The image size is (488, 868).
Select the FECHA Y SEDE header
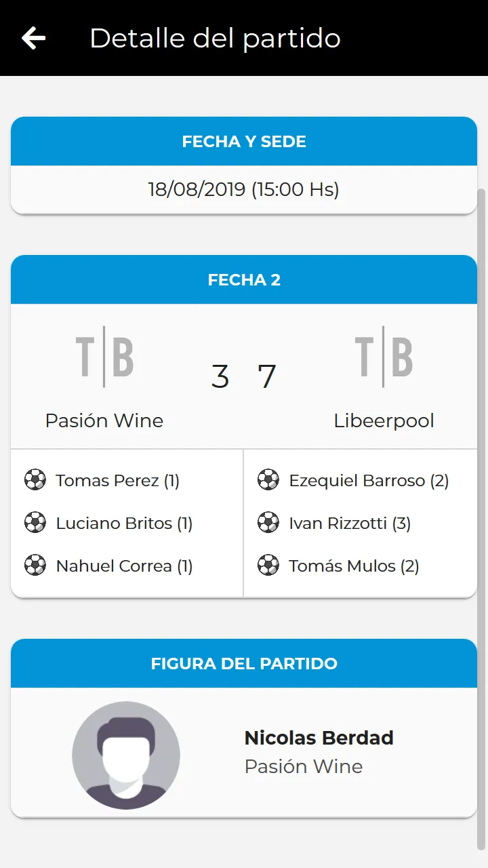(244, 141)
